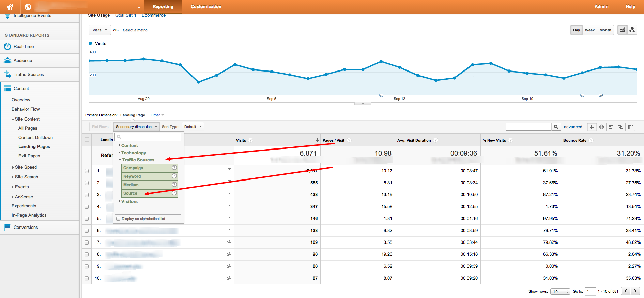Collapse the Traffic Sources dimension group
This screenshot has height=298, width=644.
(x=137, y=160)
